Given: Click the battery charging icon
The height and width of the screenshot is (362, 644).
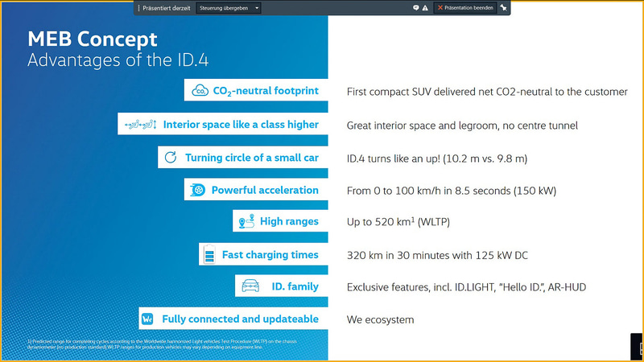Looking at the screenshot, I should point(209,254).
